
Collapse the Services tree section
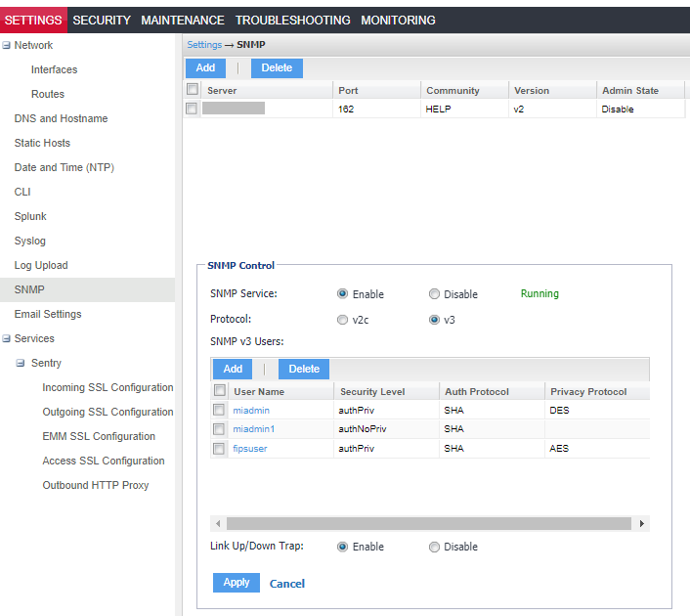point(6,338)
